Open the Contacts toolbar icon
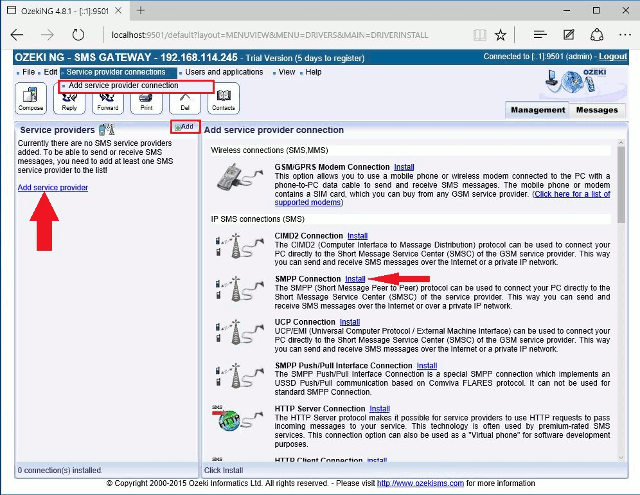This screenshot has width=640, height=495. coord(224,98)
